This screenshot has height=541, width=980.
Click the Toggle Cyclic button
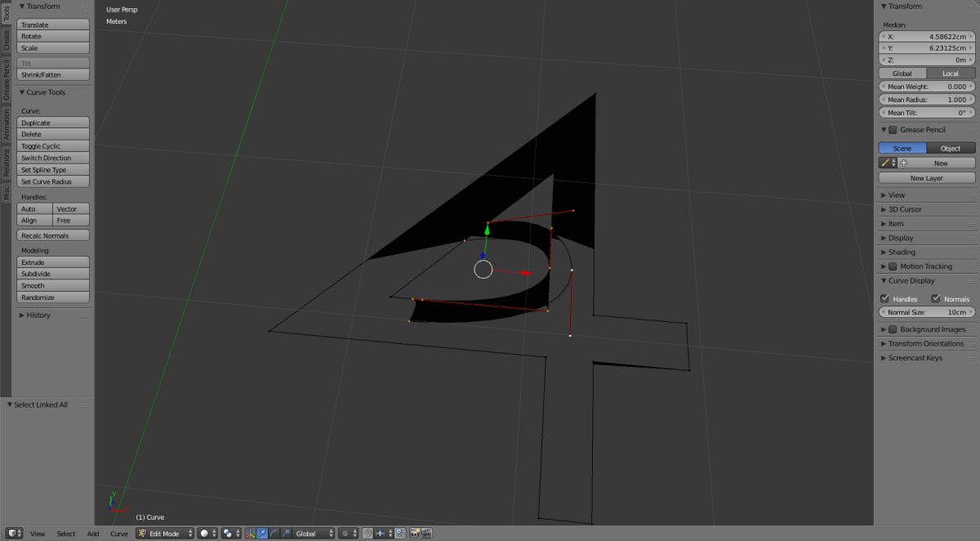click(53, 145)
